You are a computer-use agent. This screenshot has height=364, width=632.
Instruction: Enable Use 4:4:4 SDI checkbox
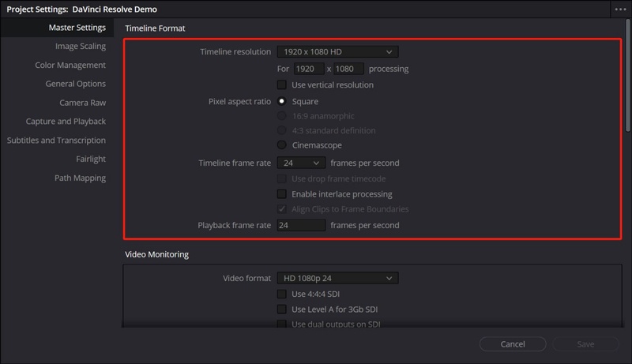[282, 294]
